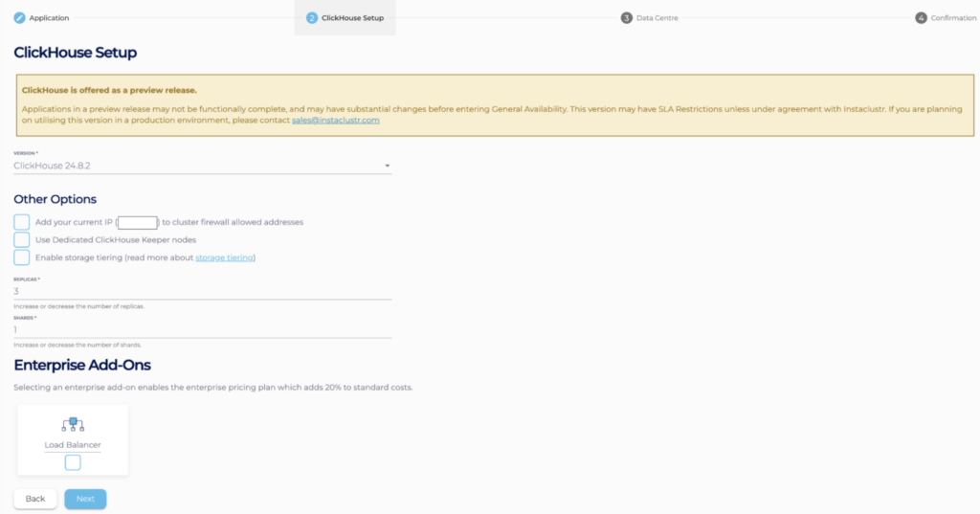Check Use Dedicated ClickHouse Keeper nodes
Image resolution: width=980 pixels, height=514 pixels.
[22, 239]
